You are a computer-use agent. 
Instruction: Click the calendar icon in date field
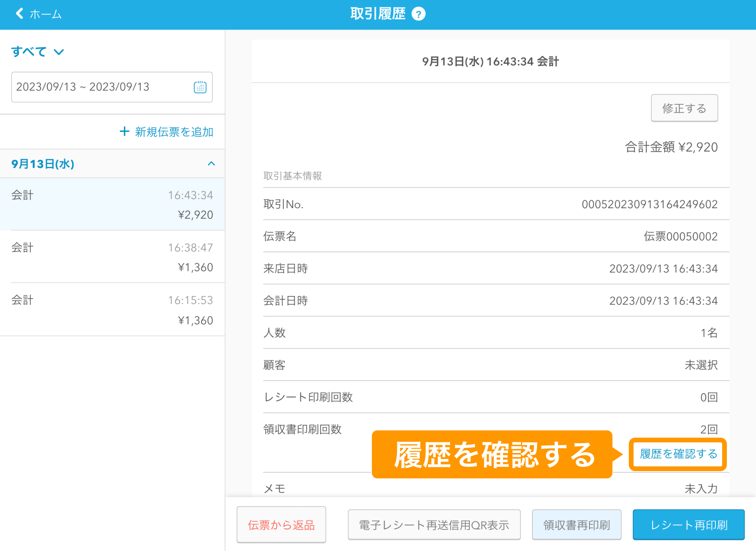[200, 87]
